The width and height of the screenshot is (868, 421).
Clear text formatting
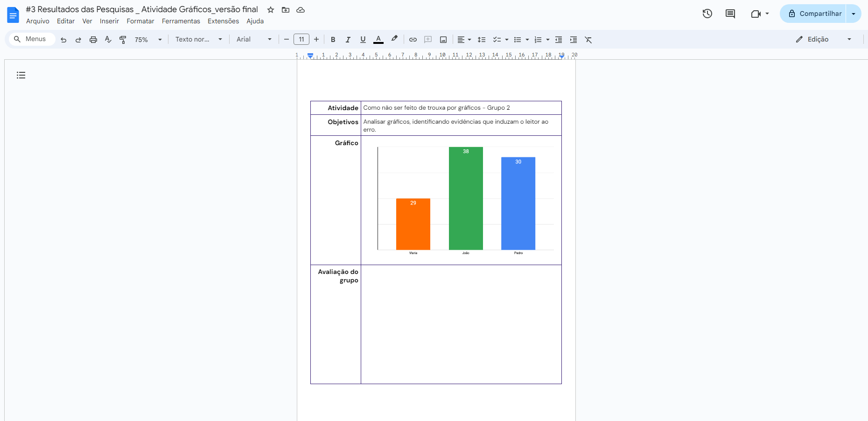tap(588, 40)
